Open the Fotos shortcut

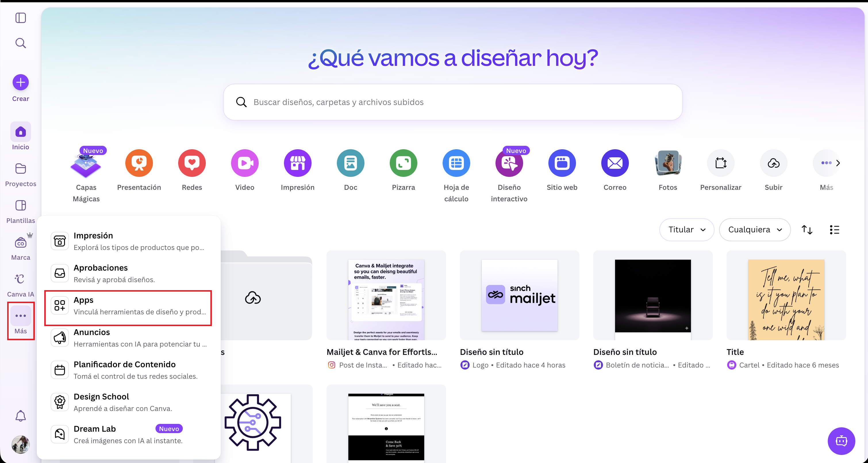668,163
